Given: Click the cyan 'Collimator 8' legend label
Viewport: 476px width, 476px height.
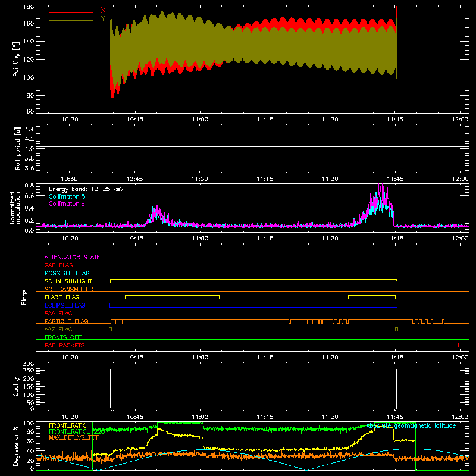Looking at the screenshot, I should pyautogui.click(x=67, y=196).
